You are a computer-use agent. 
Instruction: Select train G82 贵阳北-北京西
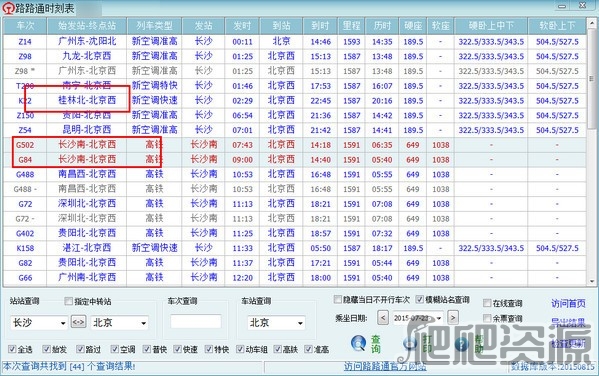294,263
